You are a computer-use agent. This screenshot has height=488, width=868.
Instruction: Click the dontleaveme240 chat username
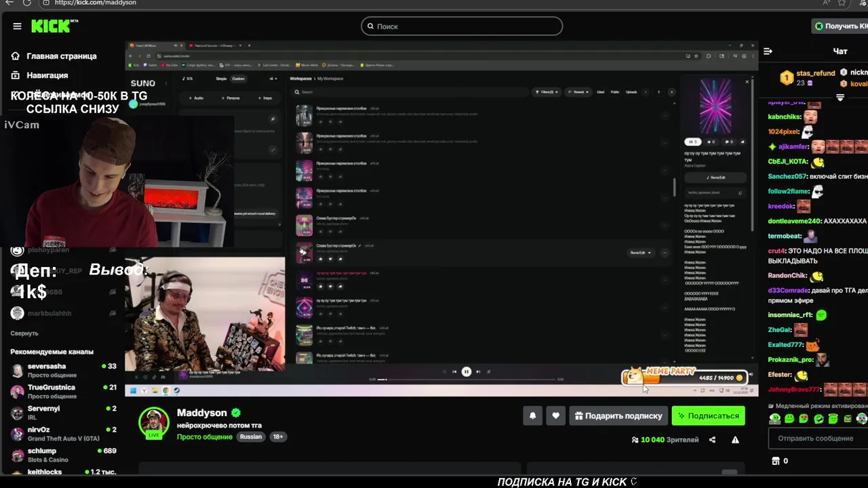pos(793,221)
